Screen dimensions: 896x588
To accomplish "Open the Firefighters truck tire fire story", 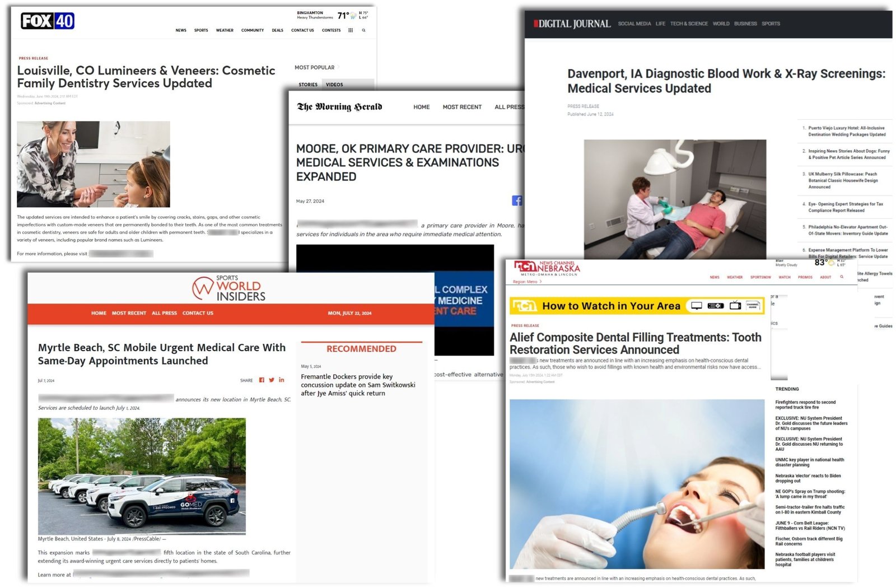I will [805, 404].
